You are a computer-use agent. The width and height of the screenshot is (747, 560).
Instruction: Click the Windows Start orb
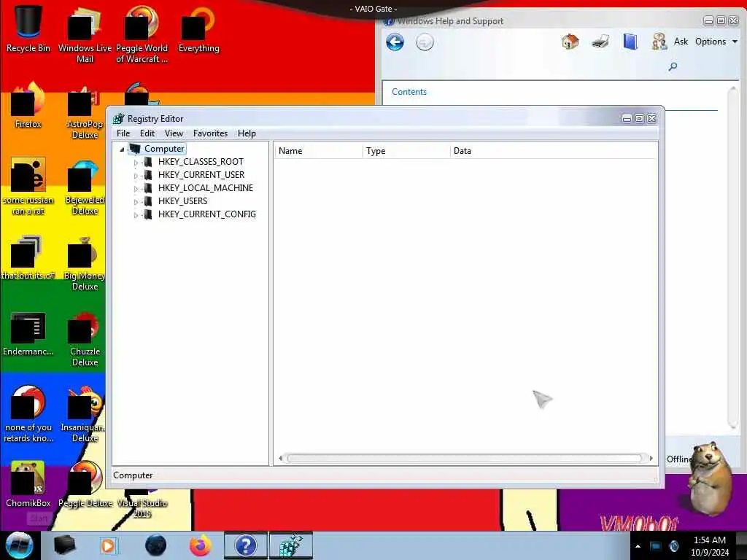click(x=19, y=545)
